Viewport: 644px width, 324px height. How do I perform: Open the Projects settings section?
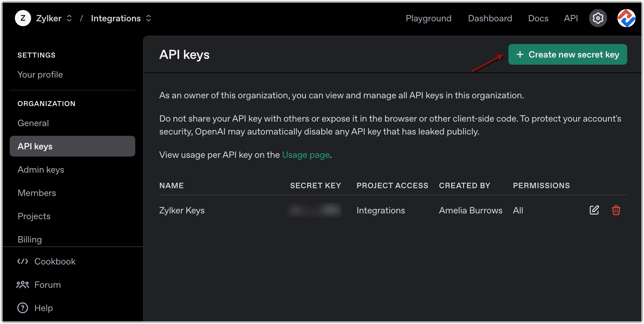[x=34, y=216]
